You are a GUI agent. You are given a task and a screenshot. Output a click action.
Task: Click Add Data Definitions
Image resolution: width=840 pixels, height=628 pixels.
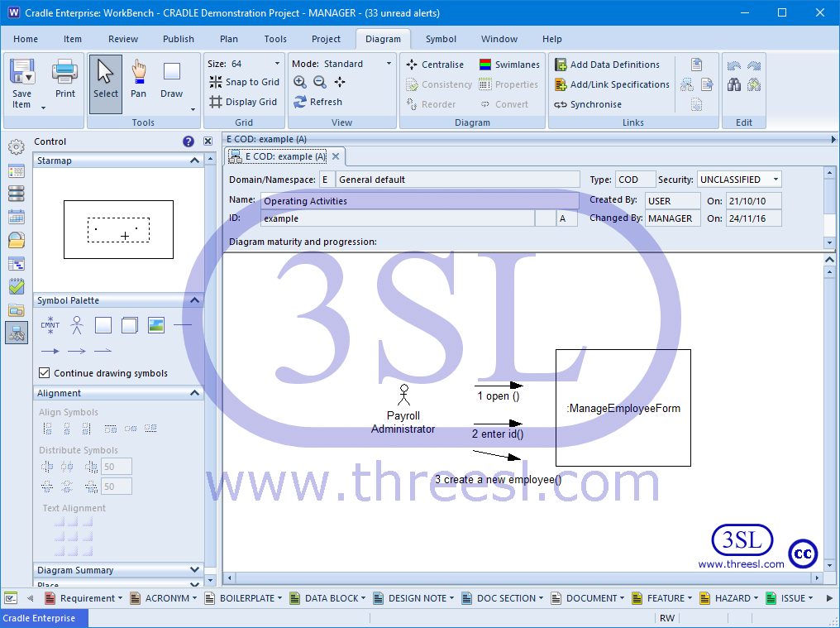[607, 65]
